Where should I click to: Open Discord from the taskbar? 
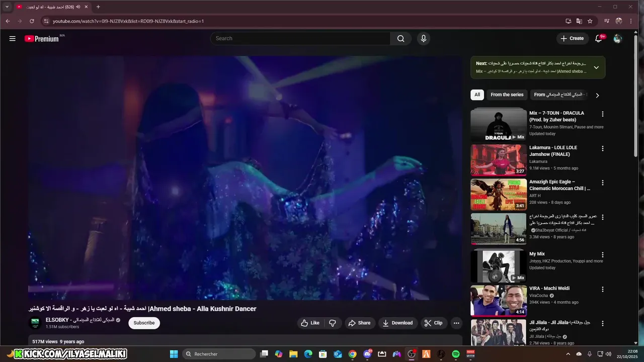367,354
